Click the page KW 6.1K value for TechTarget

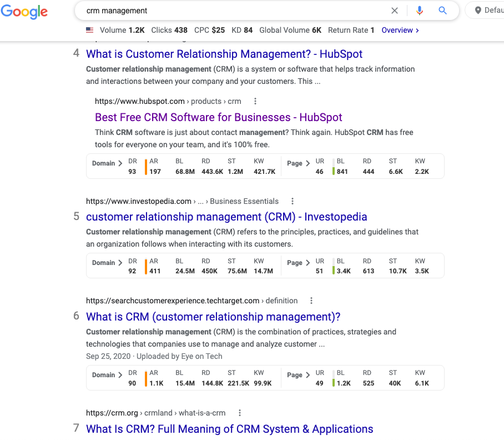point(422,383)
